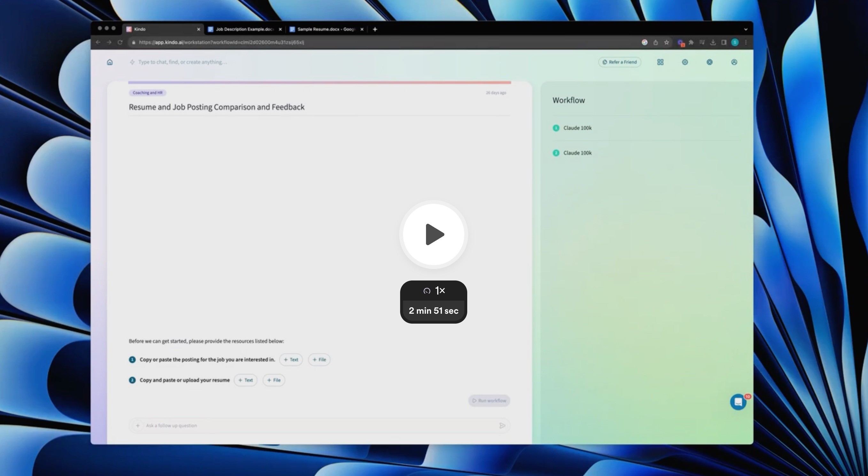This screenshot has height=476, width=868.
Task: Switch to Sample Resume.docx tab
Action: pos(325,29)
